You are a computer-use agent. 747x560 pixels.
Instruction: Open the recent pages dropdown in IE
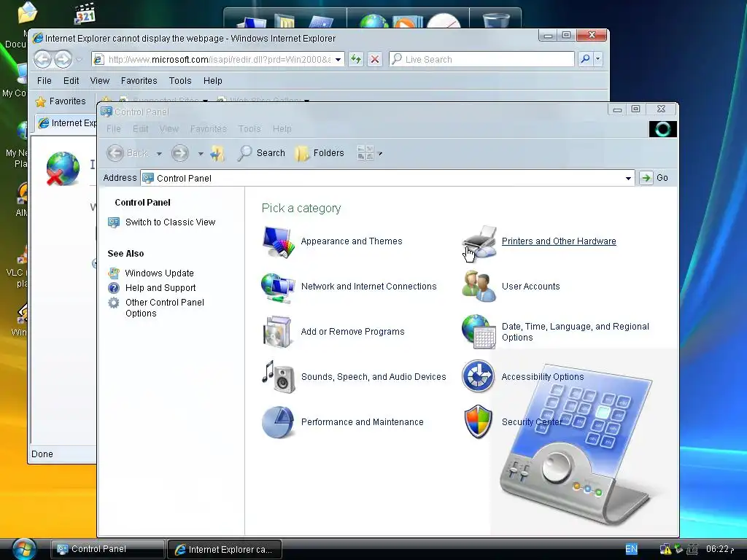[x=79, y=60]
